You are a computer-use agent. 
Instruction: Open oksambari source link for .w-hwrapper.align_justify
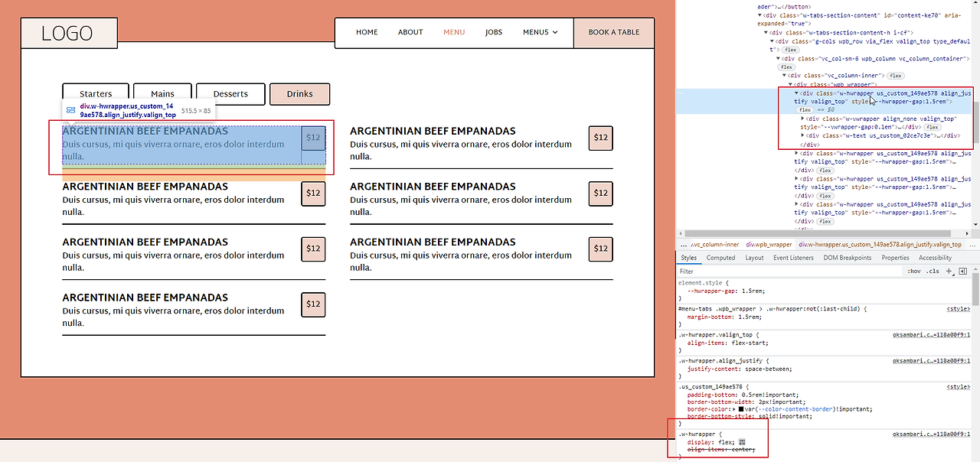coord(931,361)
